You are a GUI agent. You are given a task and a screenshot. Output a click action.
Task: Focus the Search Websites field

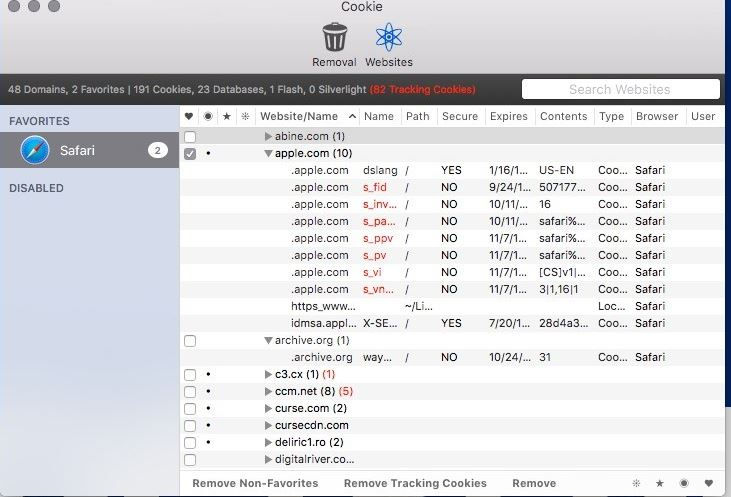click(x=621, y=89)
